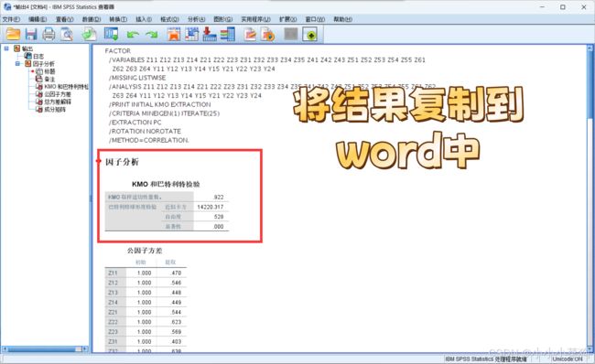595x364 pixels.
Task: Select 输出 in the outline tree
Action: pyautogui.click(x=27, y=48)
